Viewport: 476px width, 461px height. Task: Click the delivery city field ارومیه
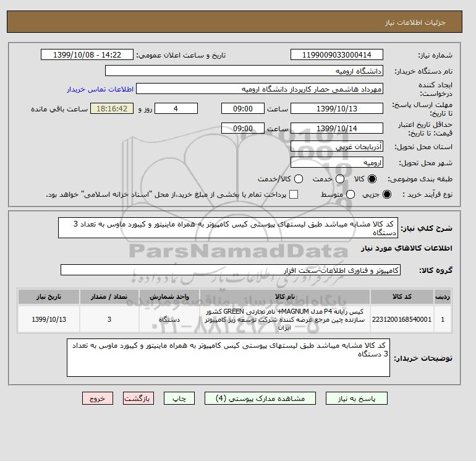(337, 162)
